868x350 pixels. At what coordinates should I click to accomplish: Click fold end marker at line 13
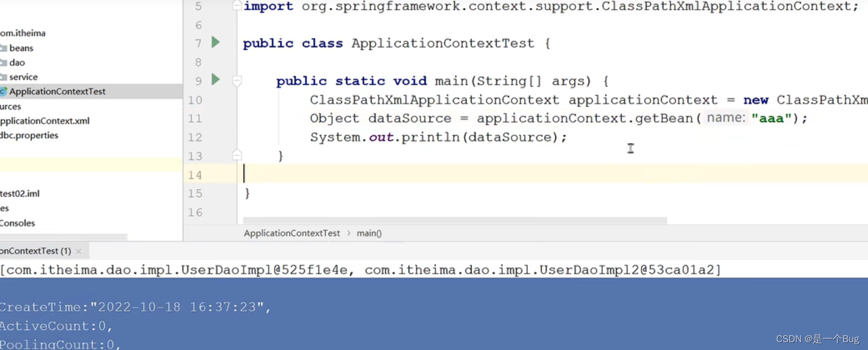tap(237, 154)
